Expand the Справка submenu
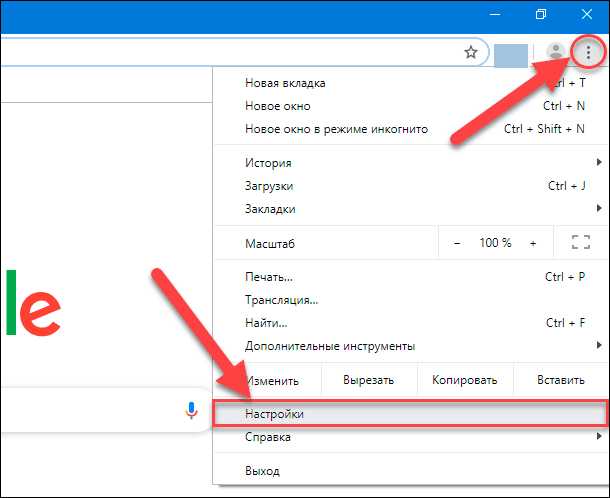Screen dimensions: 610x498 point(411,437)
